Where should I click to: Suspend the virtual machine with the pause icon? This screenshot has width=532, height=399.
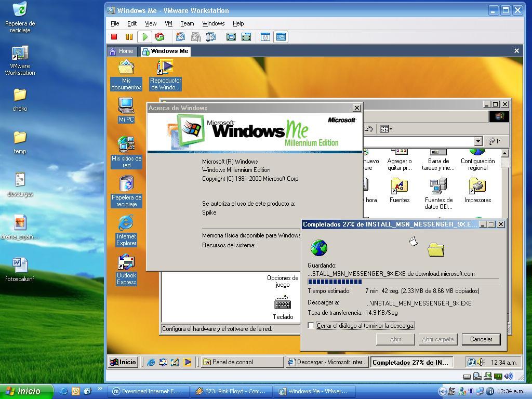[x=129, y=37]
